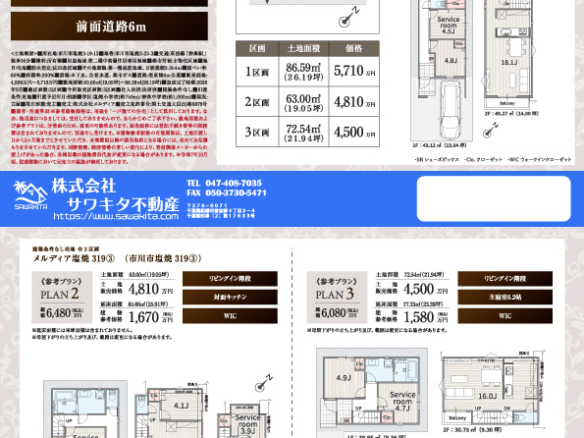The width and height of the screenshot is (584, 438).
Task: Click the 区画 table header
Action: tap(257, 48)
